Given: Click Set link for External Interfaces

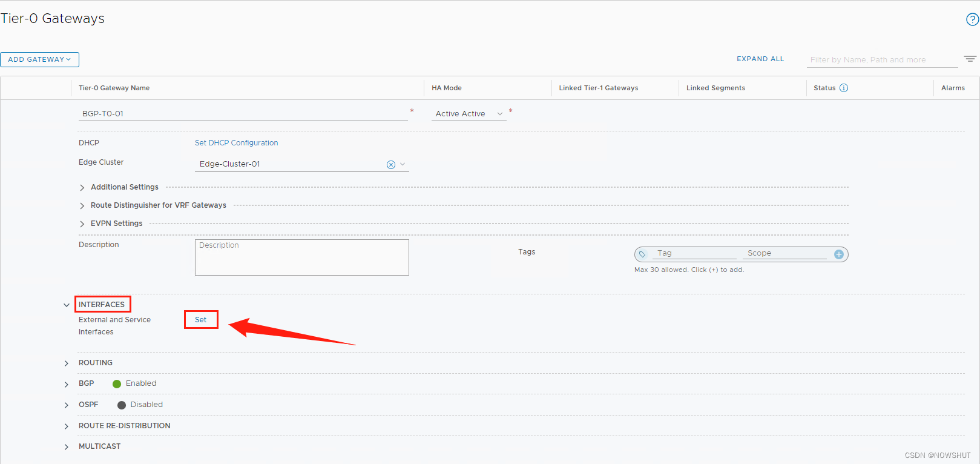Looking at the screenshot, I should (x=200, y=320).
